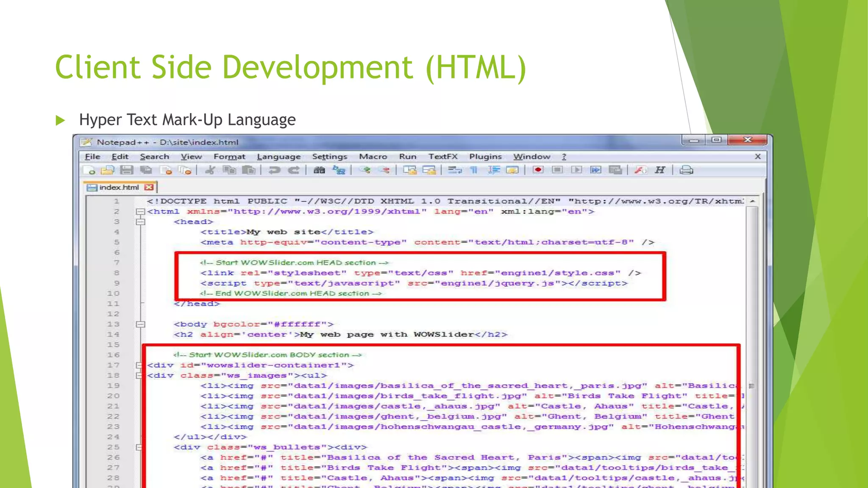Collapse the ws_bullets div fold on line 25

(x=139, y=447)
